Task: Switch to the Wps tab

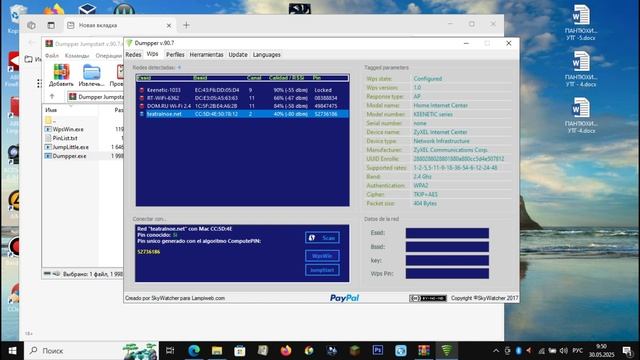Action: click(152, 54)
